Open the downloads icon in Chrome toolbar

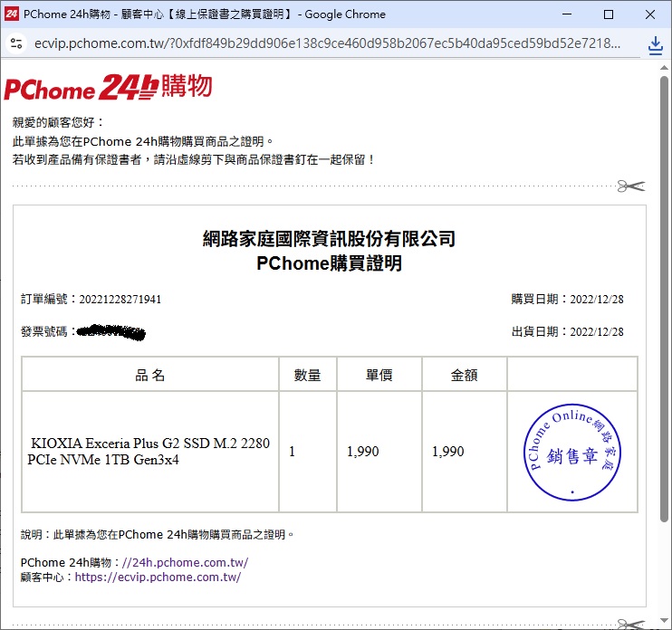(656, 44)
